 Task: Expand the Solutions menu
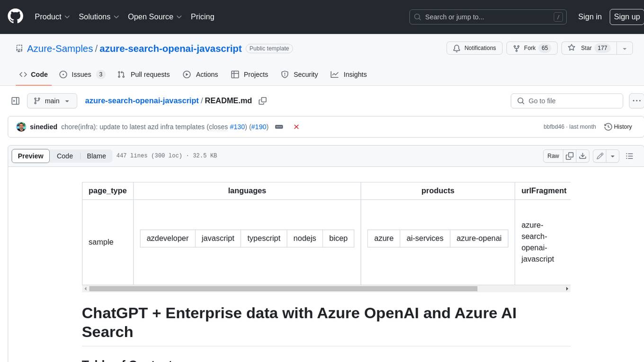[x=99, y=17]
